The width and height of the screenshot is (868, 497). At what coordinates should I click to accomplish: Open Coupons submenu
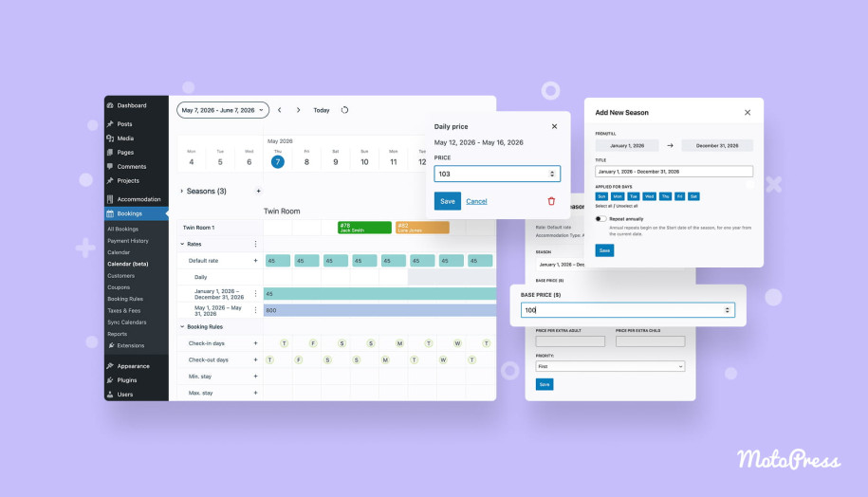(x=119, y=287)
